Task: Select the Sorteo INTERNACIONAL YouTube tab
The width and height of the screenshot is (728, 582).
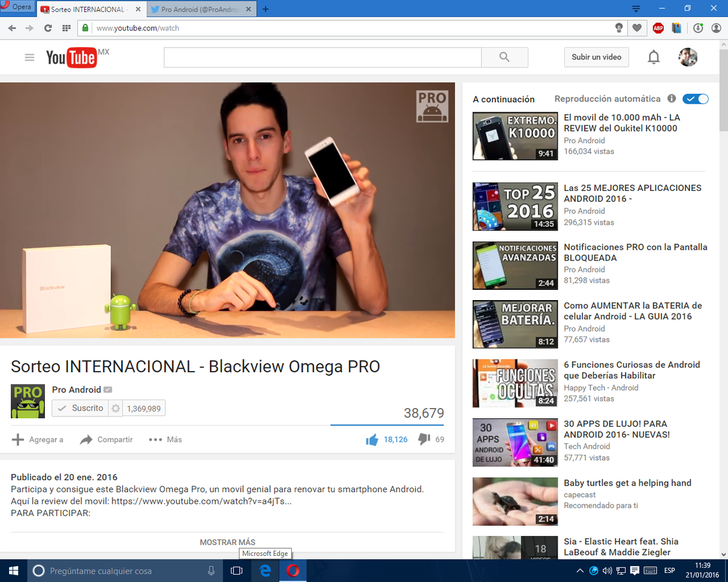Action: [x=91, y=9]
